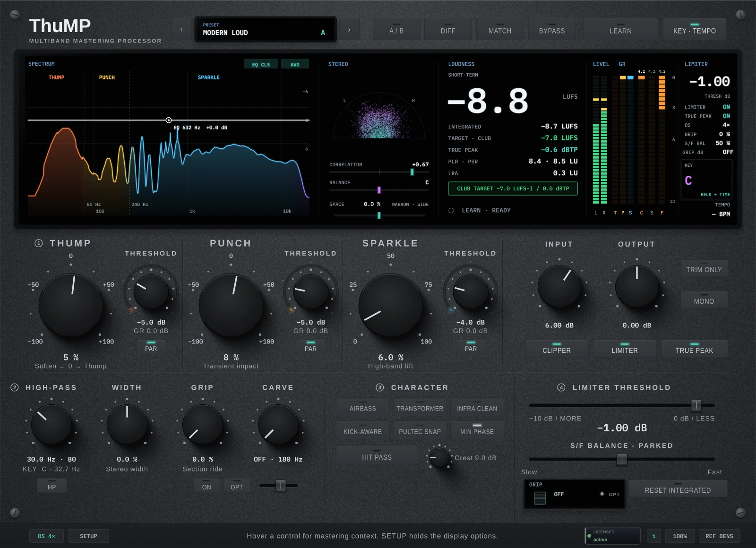
Task: Toggle the output LIMITER button
Action: point(625,350)
